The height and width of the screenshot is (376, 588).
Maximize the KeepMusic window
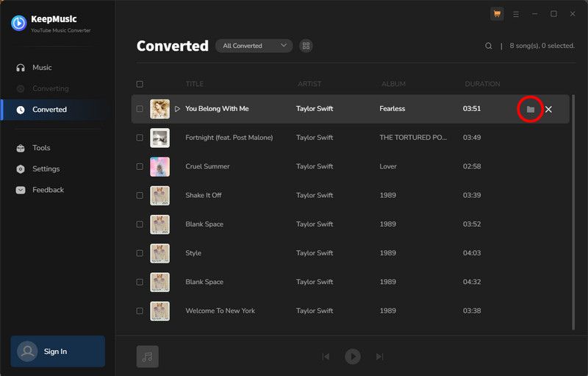click(553, 14)
